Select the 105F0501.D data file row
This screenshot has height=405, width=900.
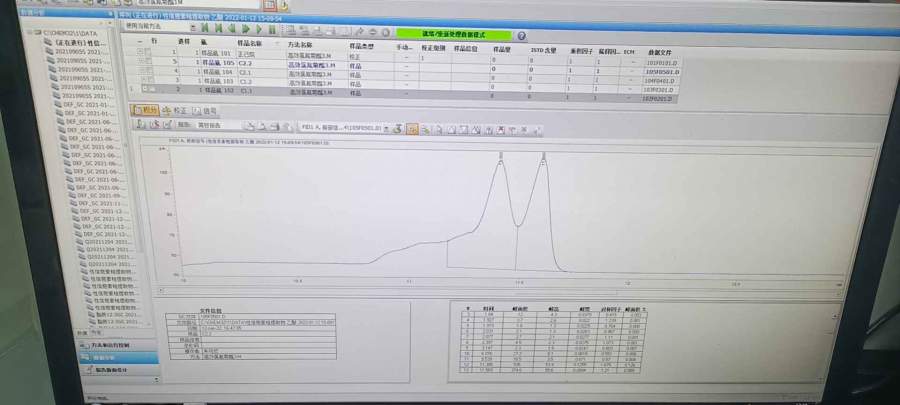click(662, 72)
